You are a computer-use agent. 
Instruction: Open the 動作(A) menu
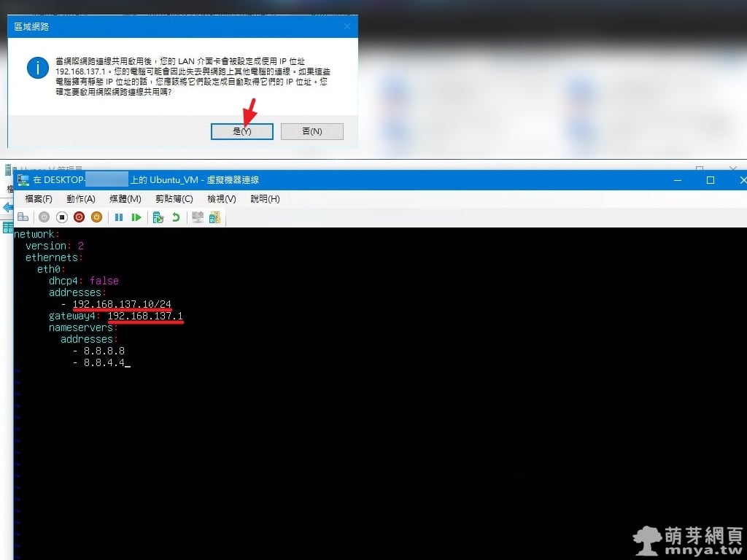[x=81, y=199]
